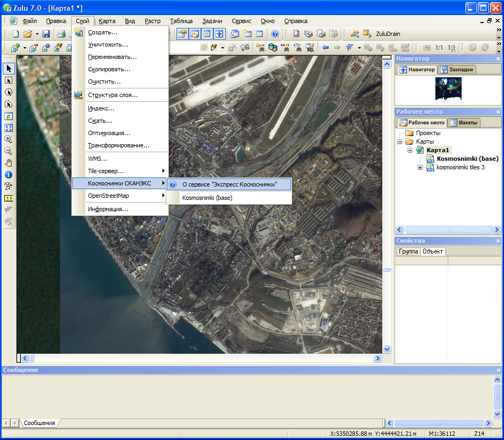Click the zoom out magnifier tool
Screen dimensions: 504x440
(9, 151)
